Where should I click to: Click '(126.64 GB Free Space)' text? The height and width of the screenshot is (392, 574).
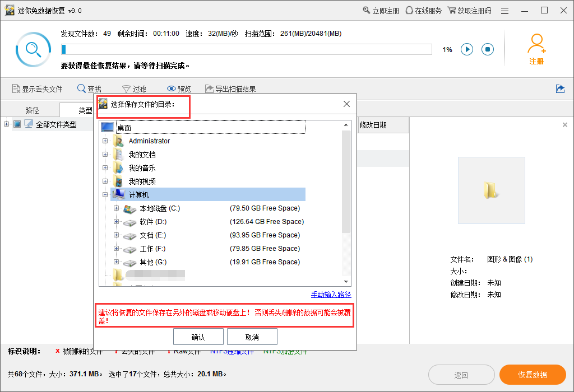click(x=267, y=222)
